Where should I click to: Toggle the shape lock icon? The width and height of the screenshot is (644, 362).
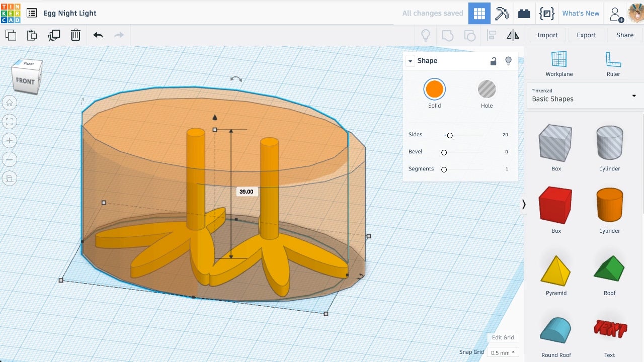pyautogui.click(x=493, y=61)
